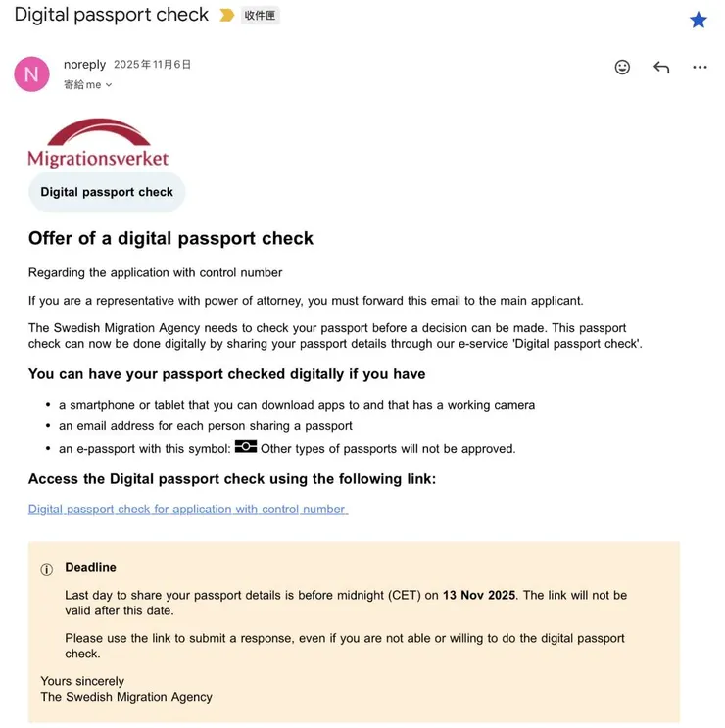Screen dimensions: 725x728
Task: Toggle the blue star on this email
Action: (x=698, y=20)
